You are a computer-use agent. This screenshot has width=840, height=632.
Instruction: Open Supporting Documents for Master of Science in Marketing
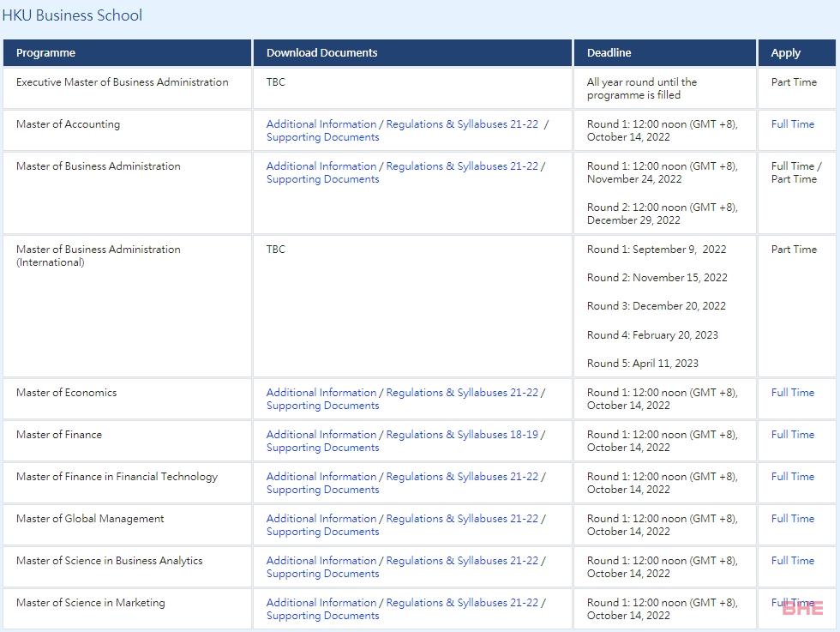pyautogui.click(x=322, y=616)
